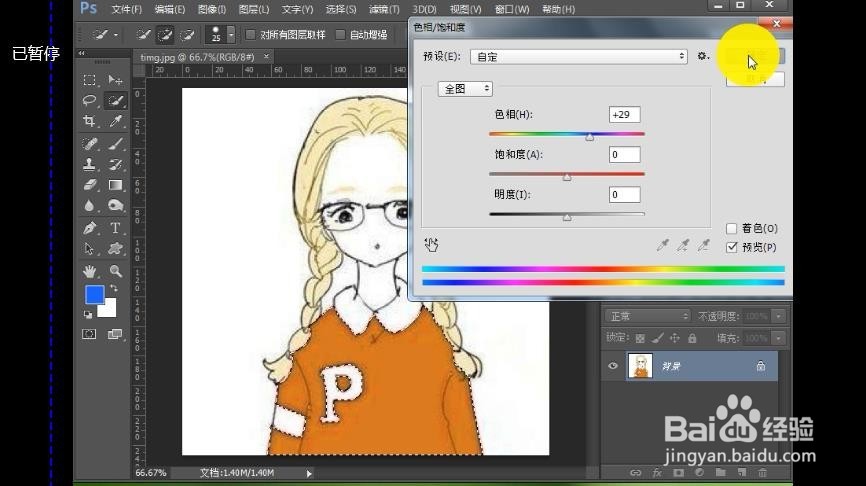
Task: Select the Rectangular Marquee tool
Action: pos(89,80)
